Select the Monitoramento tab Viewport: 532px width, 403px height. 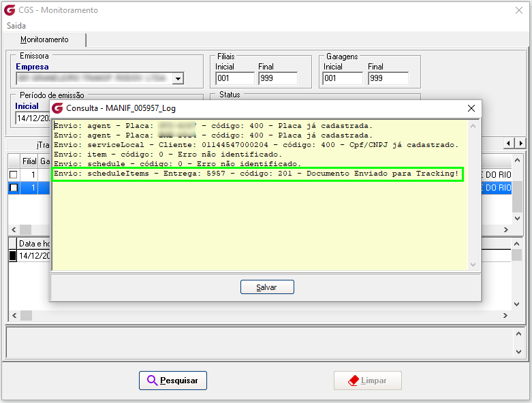(44, 39)
